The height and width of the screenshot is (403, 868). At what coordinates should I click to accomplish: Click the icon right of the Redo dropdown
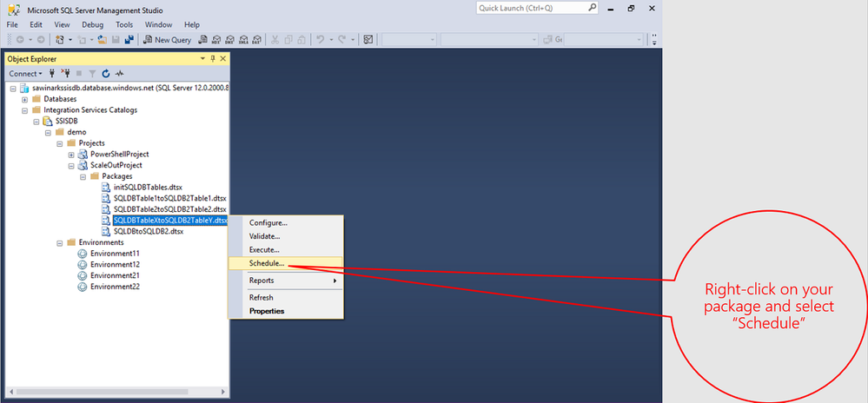coord(368,40)
